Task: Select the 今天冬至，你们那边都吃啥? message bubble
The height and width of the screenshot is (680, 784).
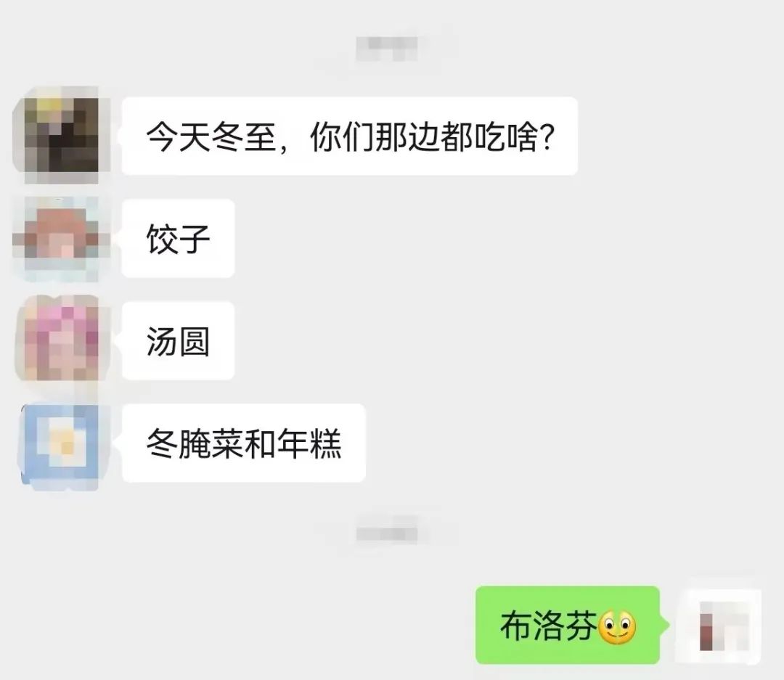Action: [x=350, y=136]
